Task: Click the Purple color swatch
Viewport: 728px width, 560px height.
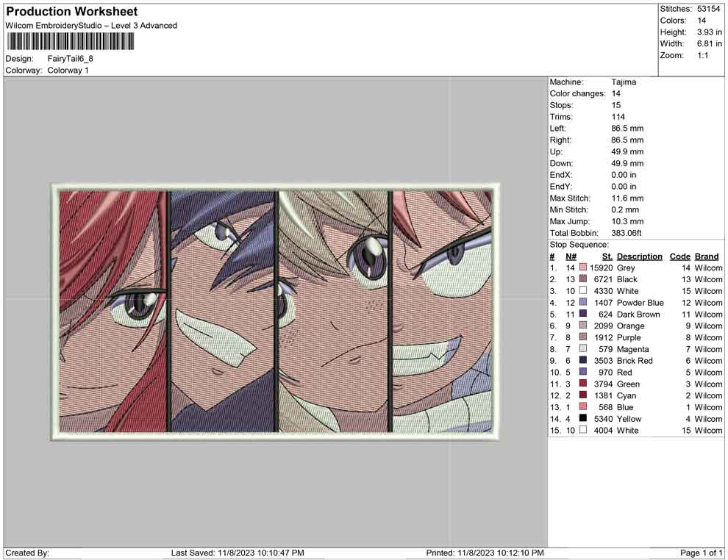Action: pyautogui.click(x=582, y=337)
